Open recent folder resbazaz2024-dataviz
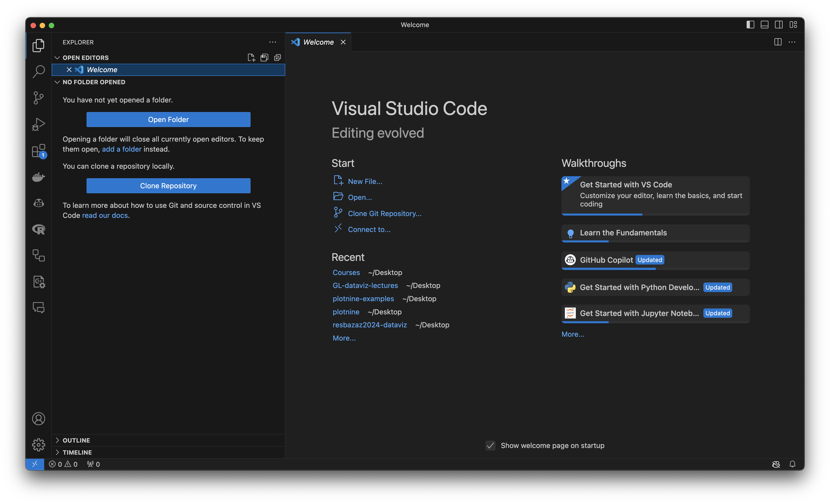The image size is (830, 504). [369, 325]
